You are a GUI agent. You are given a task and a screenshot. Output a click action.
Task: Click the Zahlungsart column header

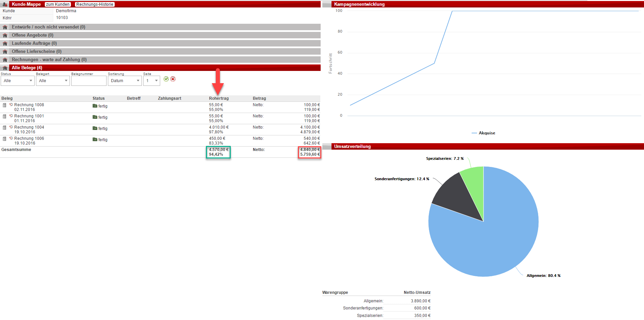[170, 98]
